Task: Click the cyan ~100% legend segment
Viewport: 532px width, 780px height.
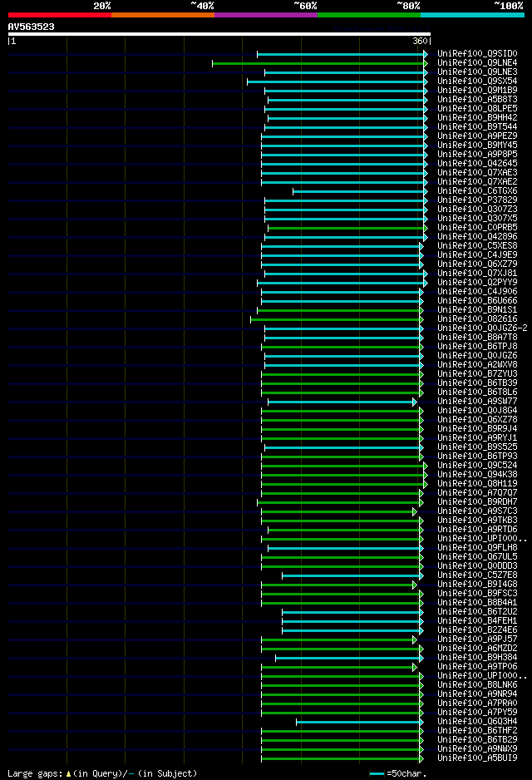Action: (x=472, y=15)
